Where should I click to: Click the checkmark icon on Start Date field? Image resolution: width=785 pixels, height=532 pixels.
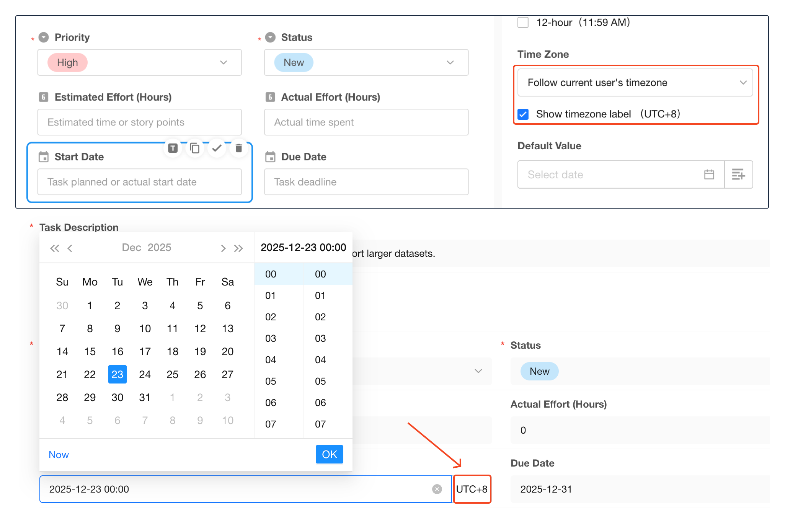tap(217, 148)
